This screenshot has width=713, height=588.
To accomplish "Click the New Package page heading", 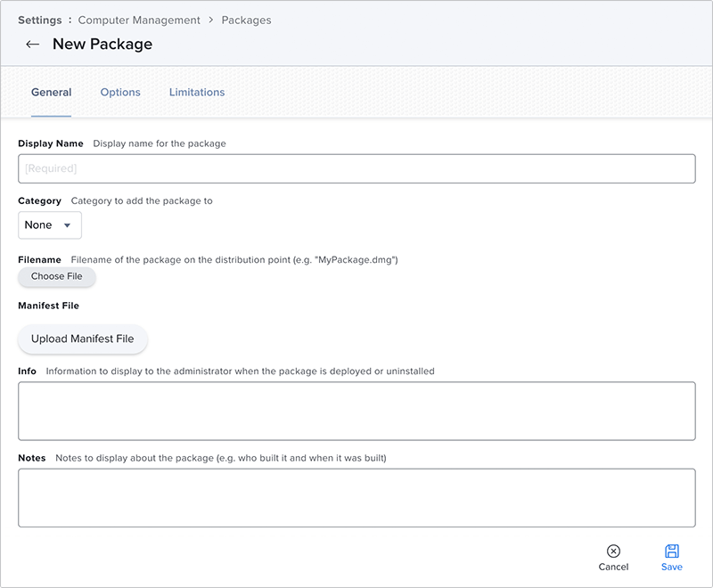I will pyautogui.click(x=102, y=45).
